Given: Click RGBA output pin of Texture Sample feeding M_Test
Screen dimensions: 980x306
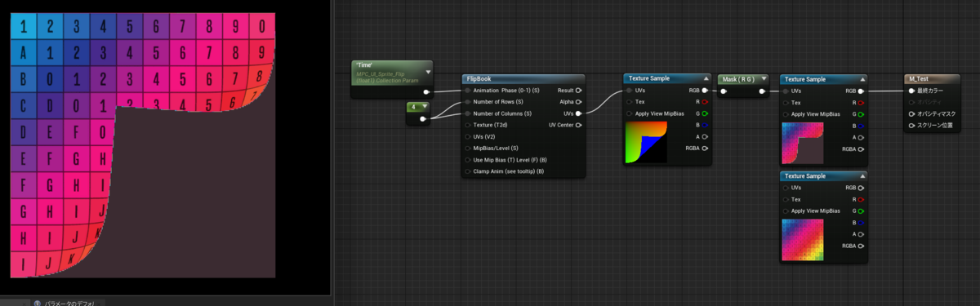Looking at the screenshot, I should 861,149.
